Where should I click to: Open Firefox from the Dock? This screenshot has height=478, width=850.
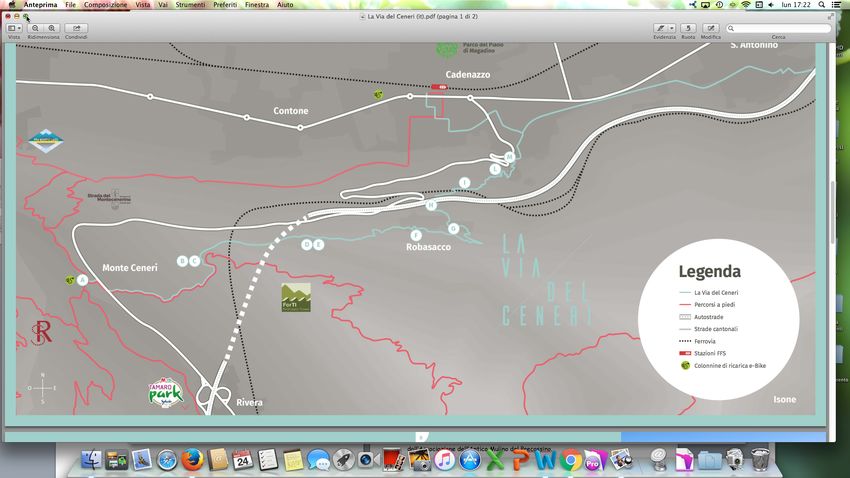click(x=192, y=460)
